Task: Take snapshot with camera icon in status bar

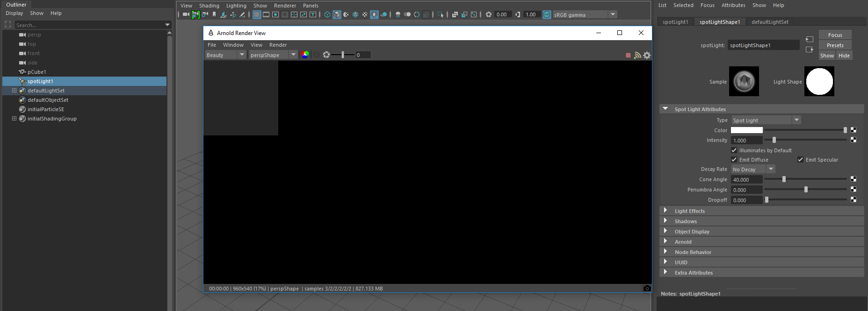Action: coord(646,289)
